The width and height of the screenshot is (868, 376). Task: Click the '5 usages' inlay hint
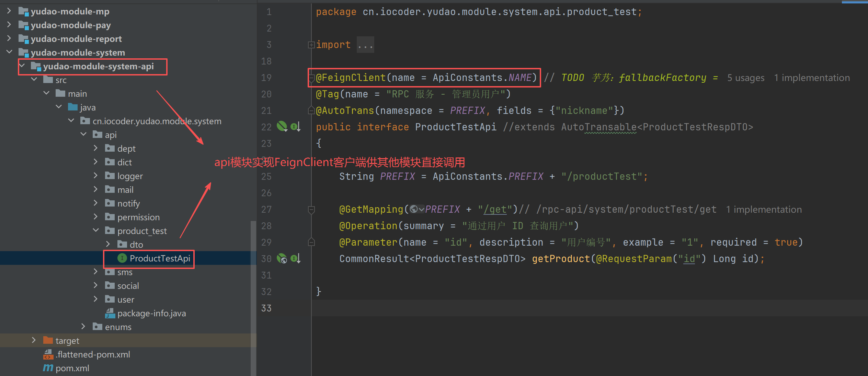click(x=745, y=78)
